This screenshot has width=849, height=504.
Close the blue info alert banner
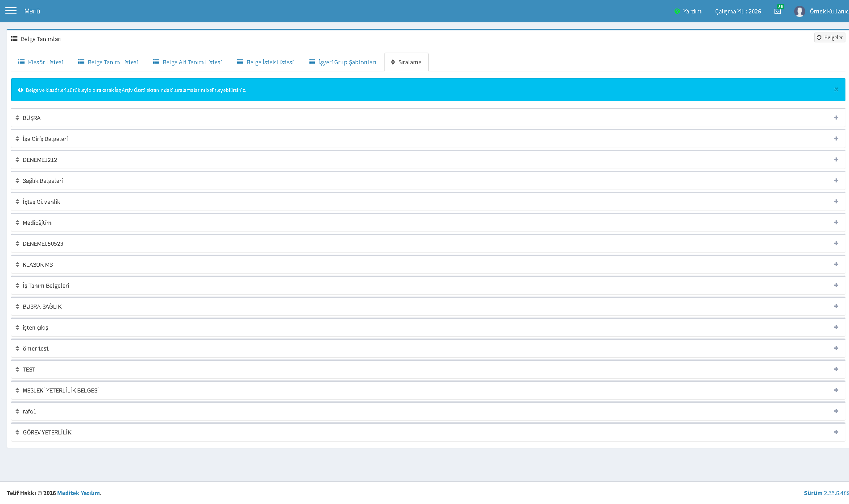tap(836, 90)
